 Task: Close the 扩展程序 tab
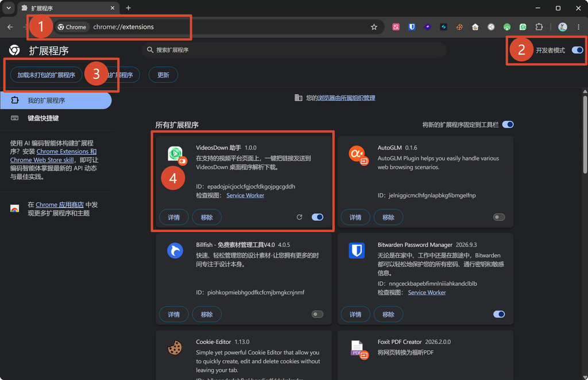(112, 8)
